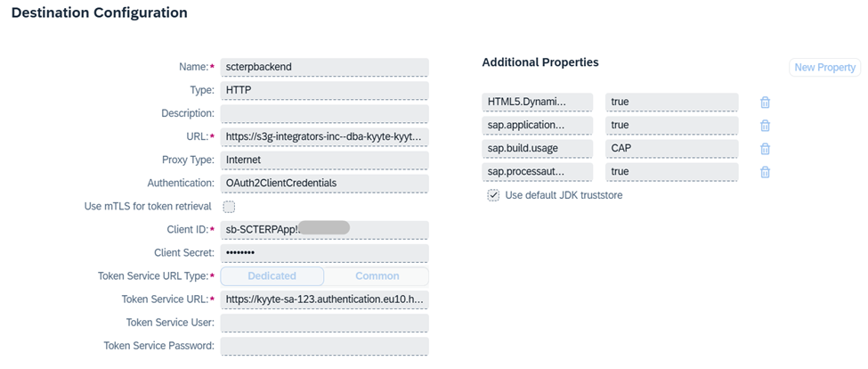Image resolution: width=868 pixels, height=369 pixels.
Task: Focus the Client Secret field
Action: 324,253
